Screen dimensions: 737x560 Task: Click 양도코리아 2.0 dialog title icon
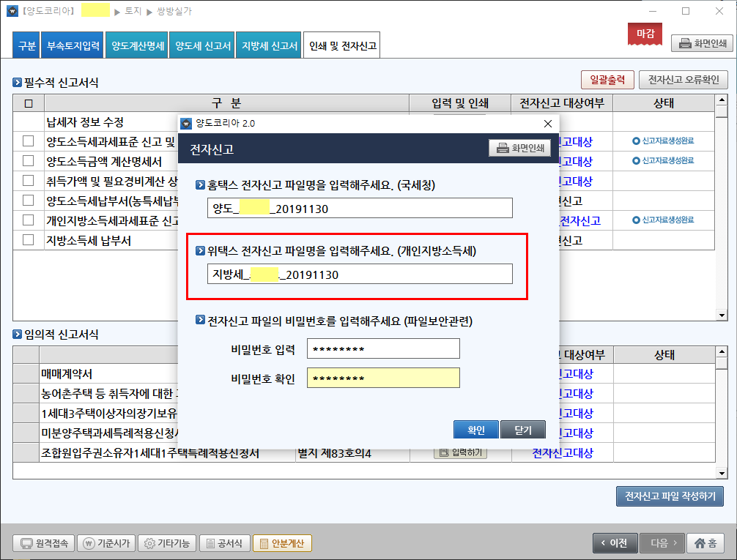click(x=186, y=124)
